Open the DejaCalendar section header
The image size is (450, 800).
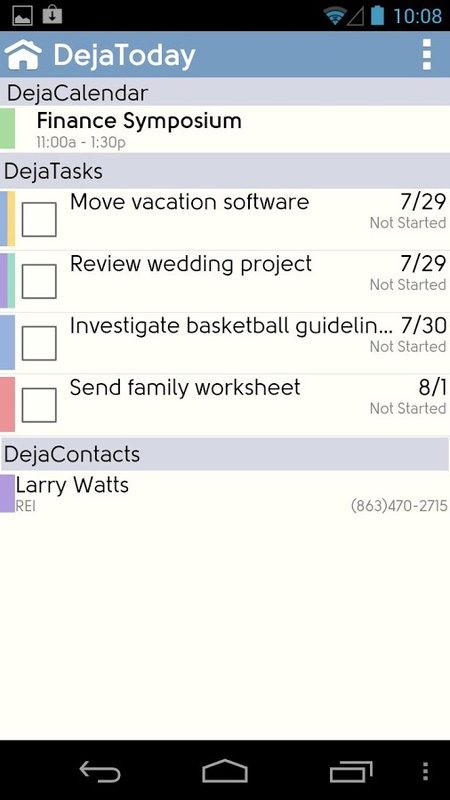225,92
